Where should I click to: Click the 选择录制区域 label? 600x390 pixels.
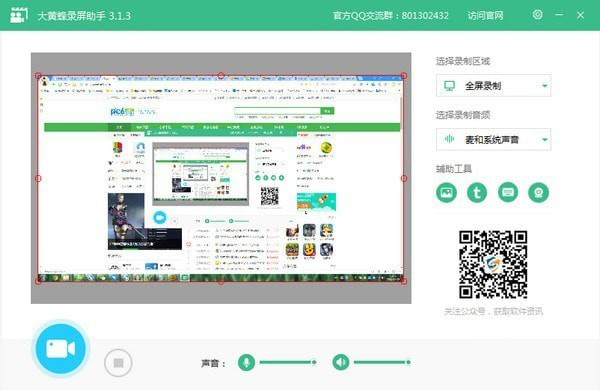tap(463, 61)
